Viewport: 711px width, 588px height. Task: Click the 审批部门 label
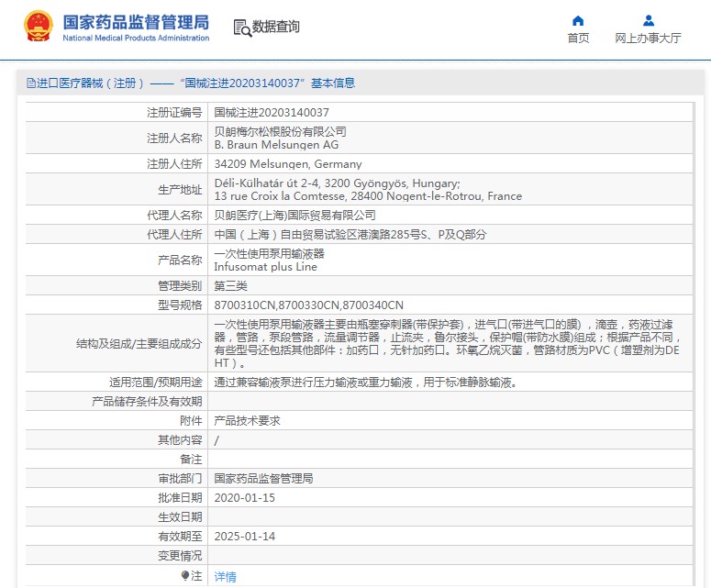pos(180,479)
